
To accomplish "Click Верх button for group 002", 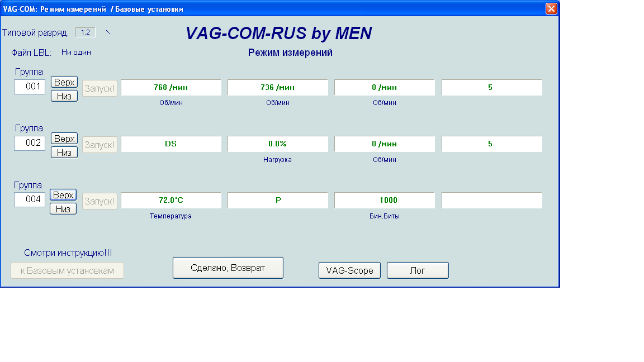I will point(64,139).
